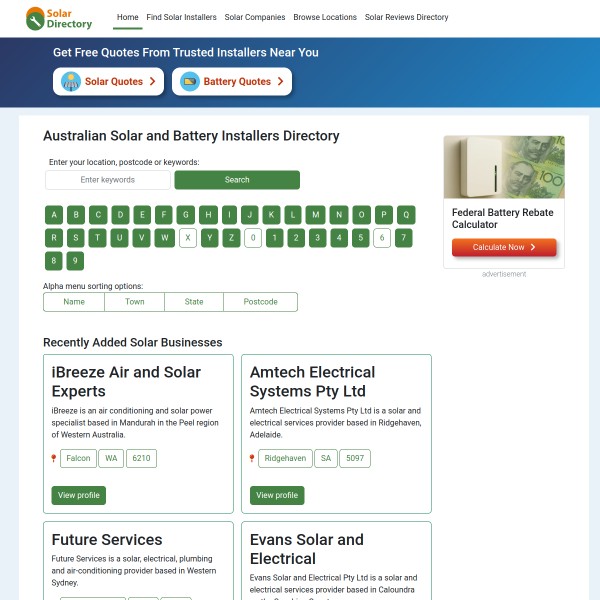Open the Home menu item
Image resolution: width=600 pixels, height=600 pixels.
tap(127, 17)
